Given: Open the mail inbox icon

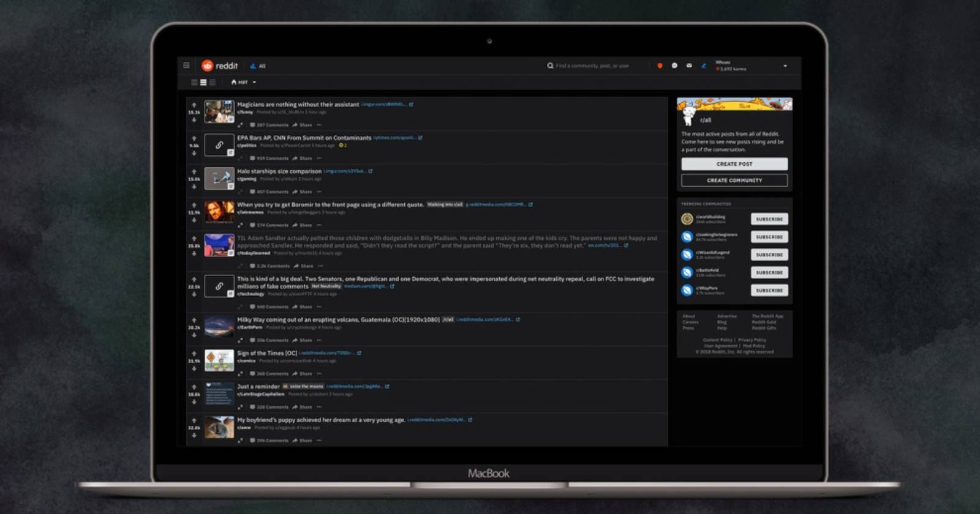Looking at the screenshot, I should 689,65.
